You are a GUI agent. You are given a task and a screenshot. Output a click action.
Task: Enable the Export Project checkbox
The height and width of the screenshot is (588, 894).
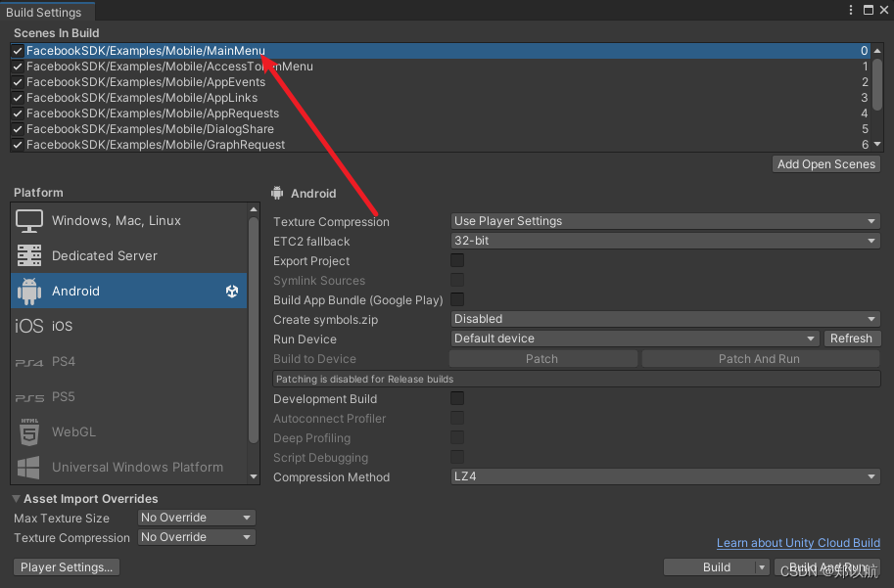tap(457, 260)
